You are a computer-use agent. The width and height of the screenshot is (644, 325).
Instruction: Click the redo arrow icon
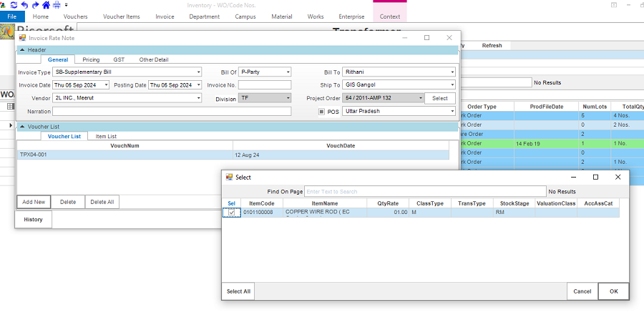coord(35,4)
